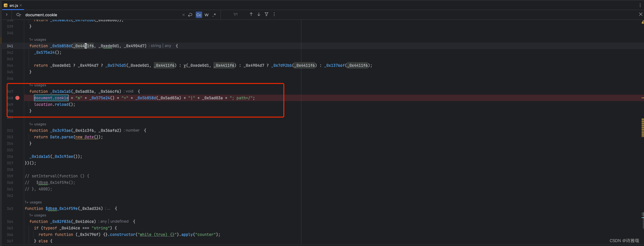Click line number 341 in the gutter
The image size is (644, 246).
coord(10,46)
